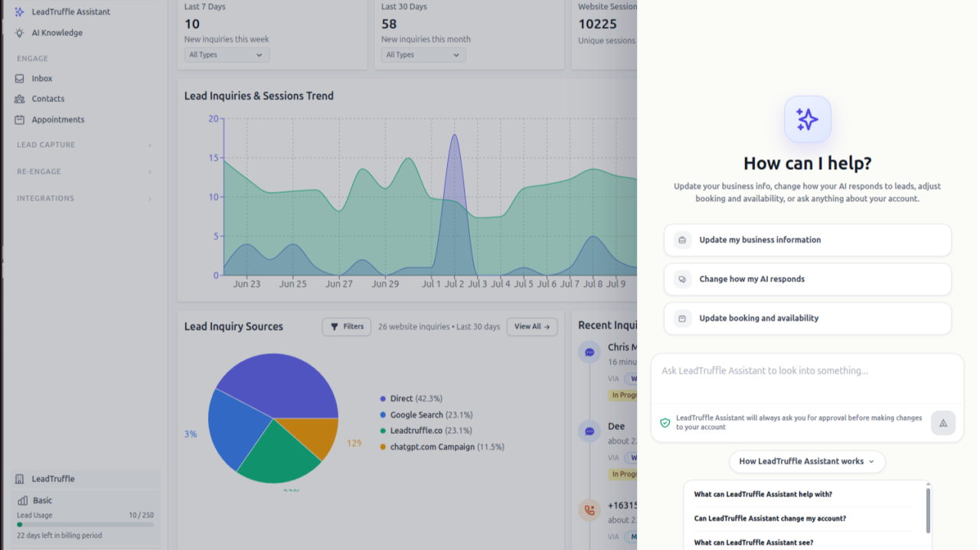The image size is (980, 550).
Task: Click the briefcase icon on Update my business information
Action: pyautogui.click(x=682, y=240)
